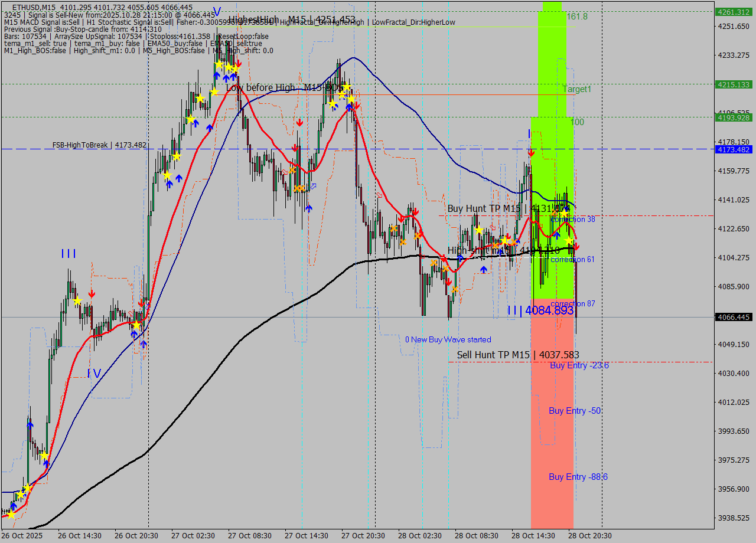
Task: Select the yellow star near the Buy Hunt TP label
Action: tap(565, 212)
